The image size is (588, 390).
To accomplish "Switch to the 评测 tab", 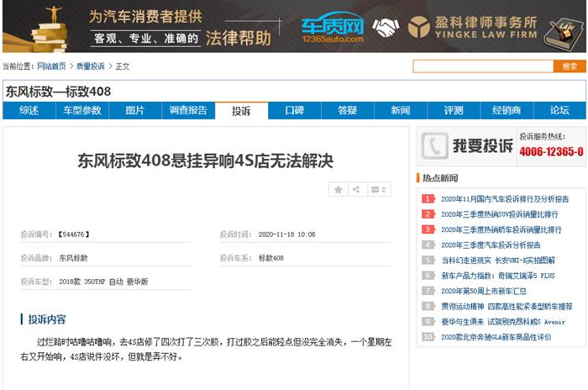I will coord(454,110).
